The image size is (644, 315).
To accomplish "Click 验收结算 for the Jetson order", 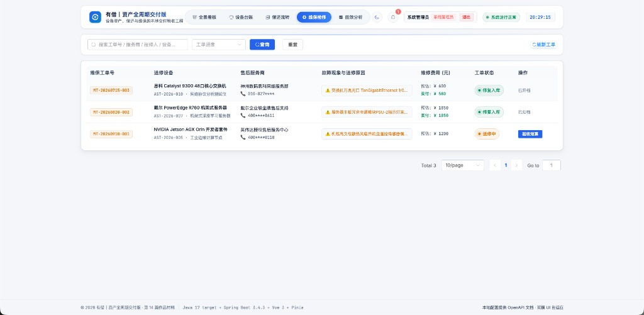I will click(530, 134).
